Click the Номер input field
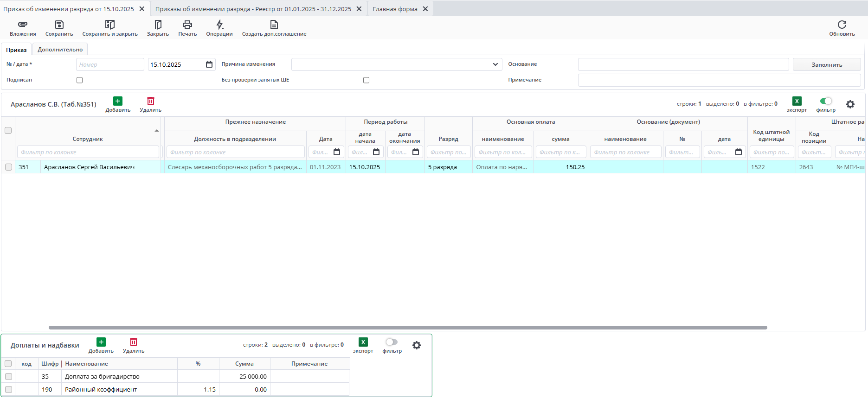 pyautogui.click(x=110, y=64)
